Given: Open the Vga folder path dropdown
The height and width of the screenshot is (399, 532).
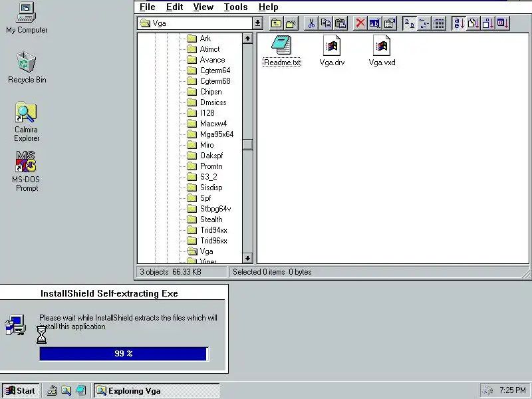Looking at the screenshot, I should [x=257, y=23].
